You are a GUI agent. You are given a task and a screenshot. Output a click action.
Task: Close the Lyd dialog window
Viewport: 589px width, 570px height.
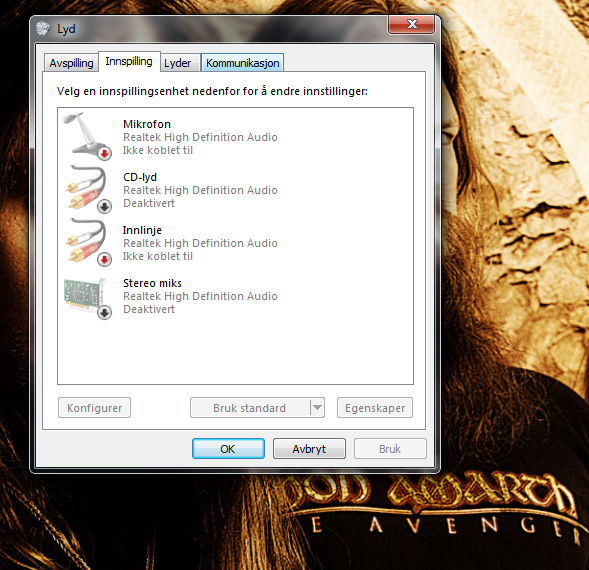coord(412,24)
